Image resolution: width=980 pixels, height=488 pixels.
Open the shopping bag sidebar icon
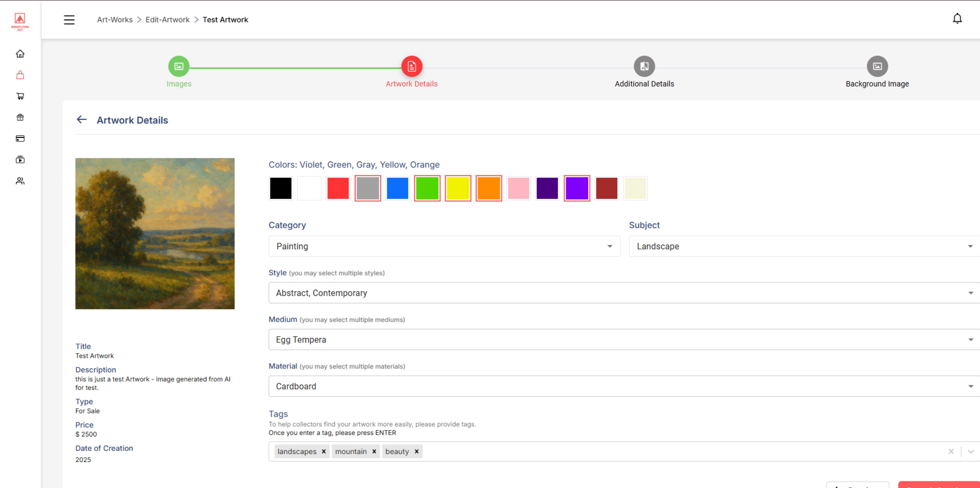(x=20, y=75)
